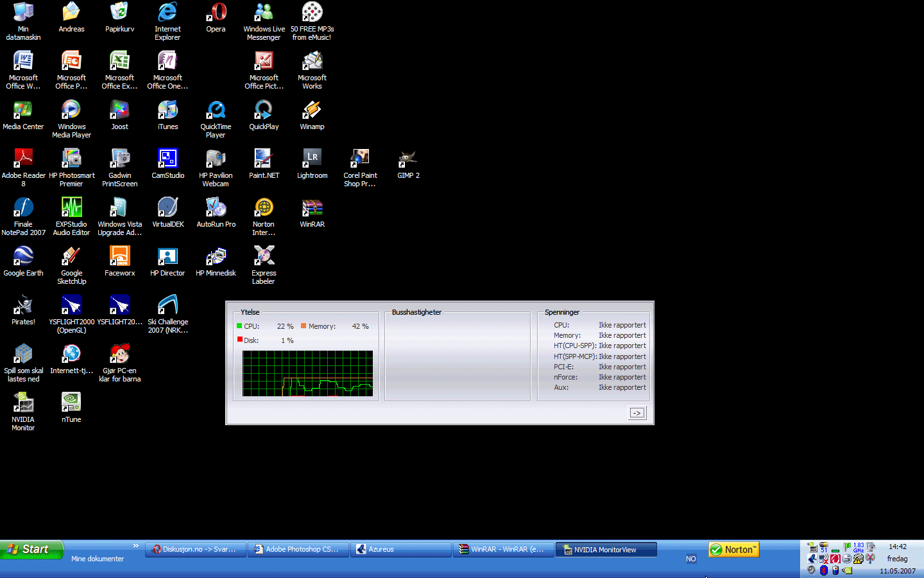Switch to Diskusjon.no taskbar window
Screen dimensions: 924x578
(x=196, y=549)
